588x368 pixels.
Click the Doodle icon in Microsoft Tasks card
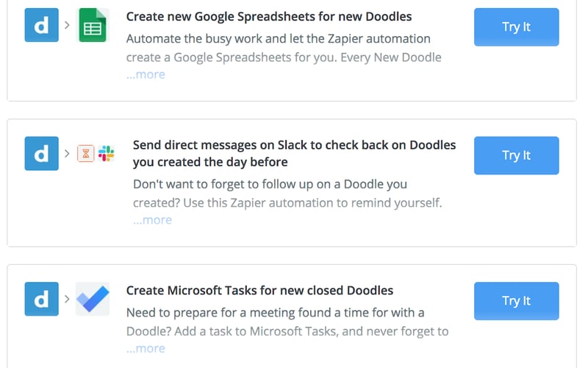pyautogui.click(x=41, y=299)
